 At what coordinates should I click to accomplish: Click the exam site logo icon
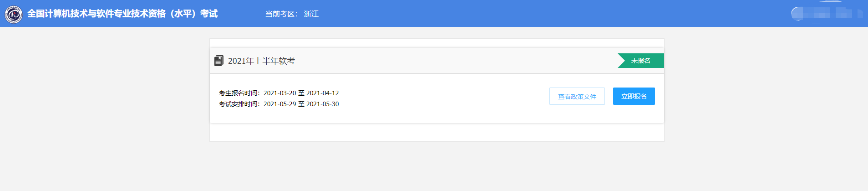[x=14, y=14]
